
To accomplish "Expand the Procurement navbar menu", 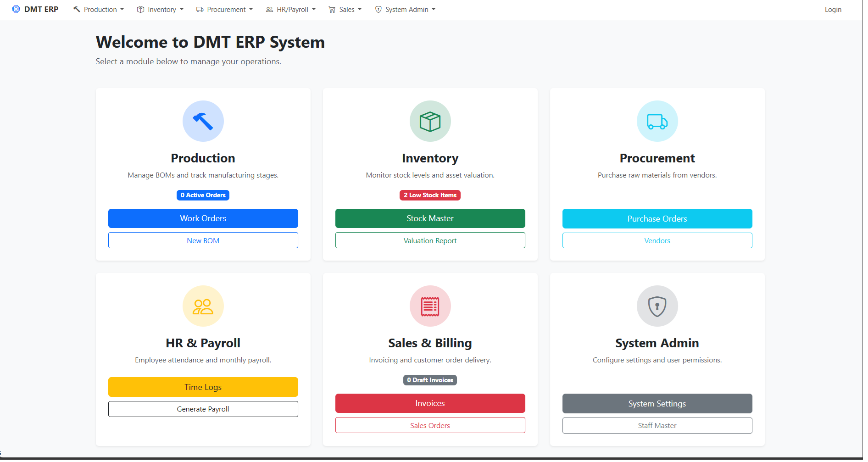I will pos(225,10).
